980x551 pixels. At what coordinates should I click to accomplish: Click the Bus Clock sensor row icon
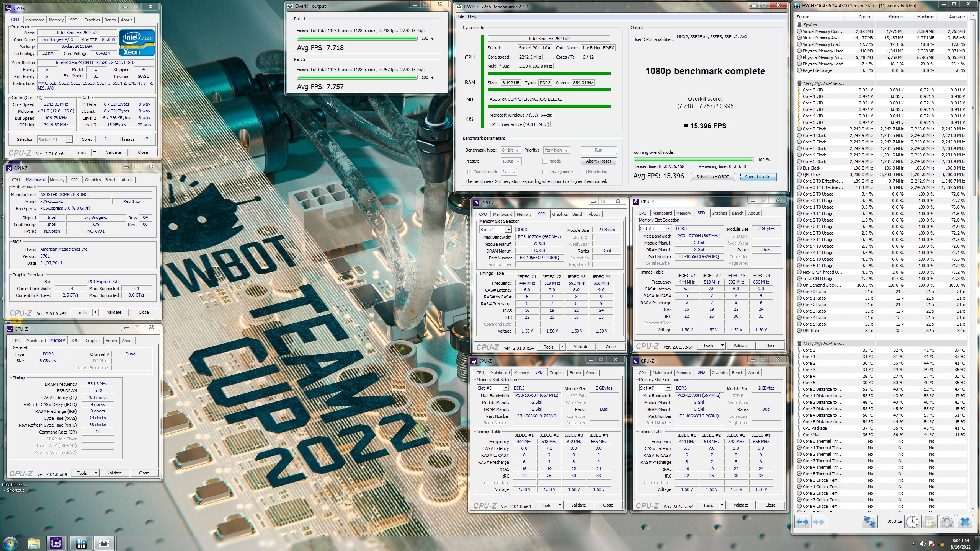[799, 168]
